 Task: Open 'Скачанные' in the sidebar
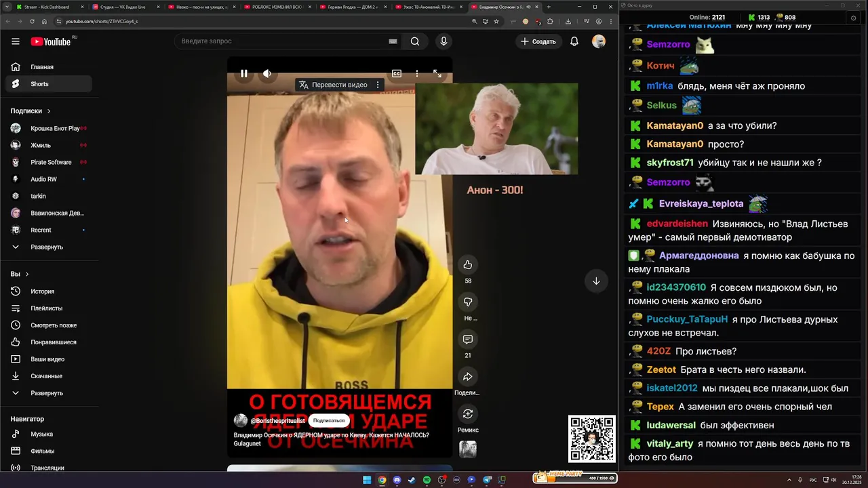coord(49,376)
